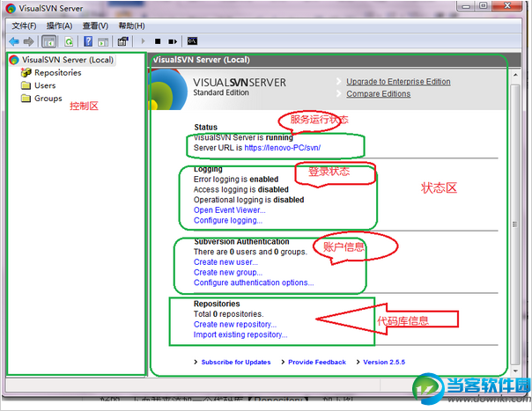
Task: Click 'There are 0 users and 0 groups.' text
Action: [x=250, y=252]
